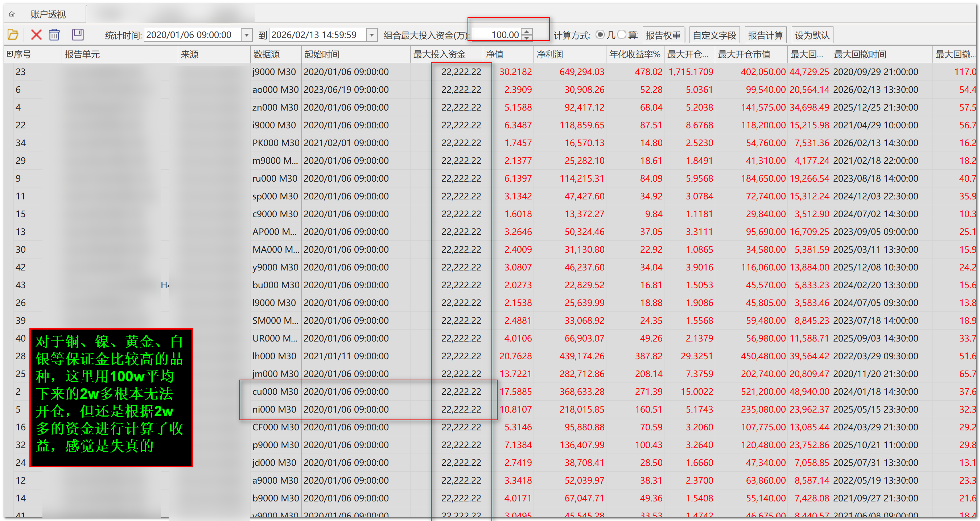Open the end date dropdown after 到

pyautogui.click(x=372, y=35)
